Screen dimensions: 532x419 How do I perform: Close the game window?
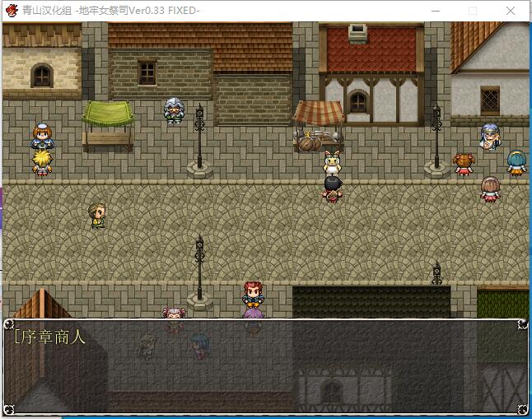point(511,11)
